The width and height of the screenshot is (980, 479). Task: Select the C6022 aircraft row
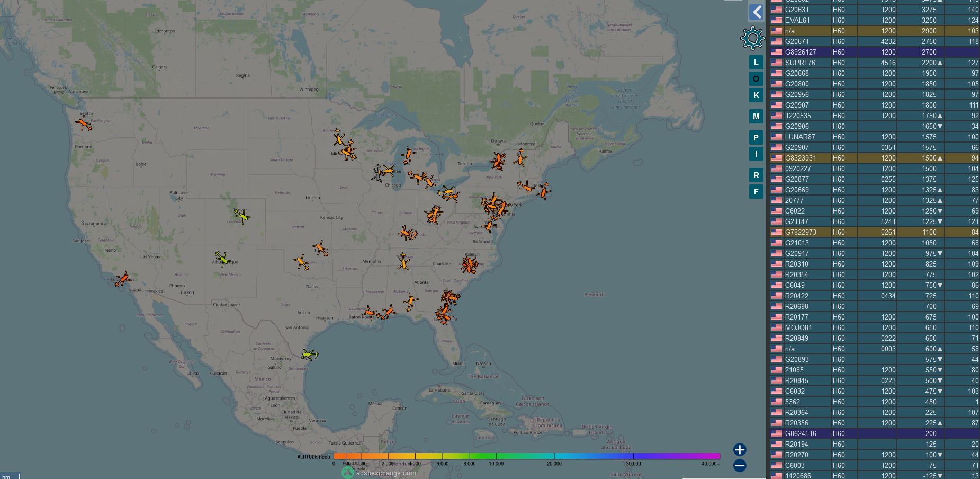point(875,211)
